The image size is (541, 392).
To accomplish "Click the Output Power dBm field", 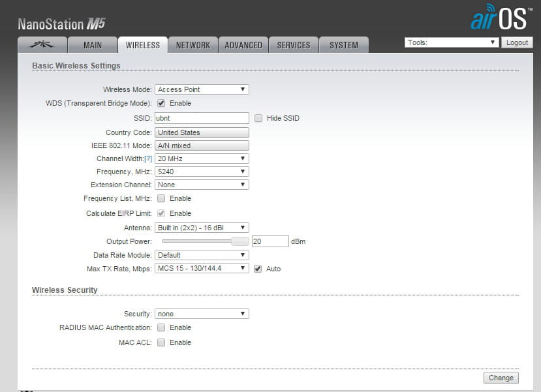I will point(270,241).
